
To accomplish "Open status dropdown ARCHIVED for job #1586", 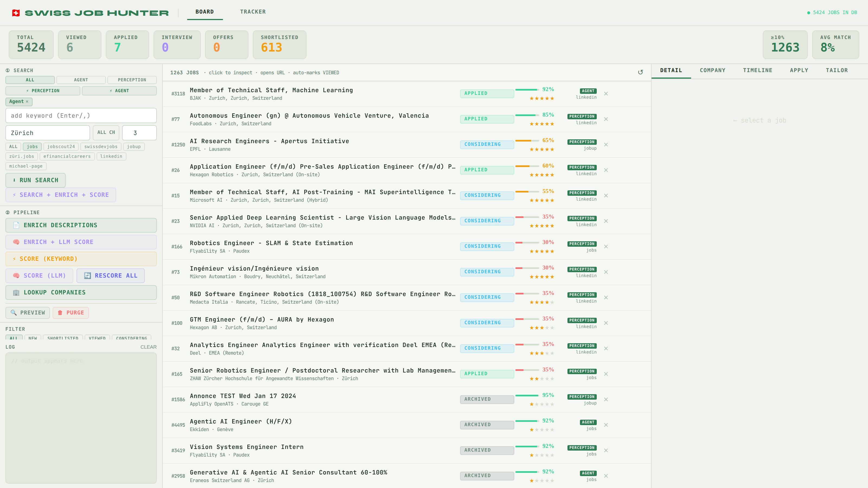I will click(x=487, y=399).
